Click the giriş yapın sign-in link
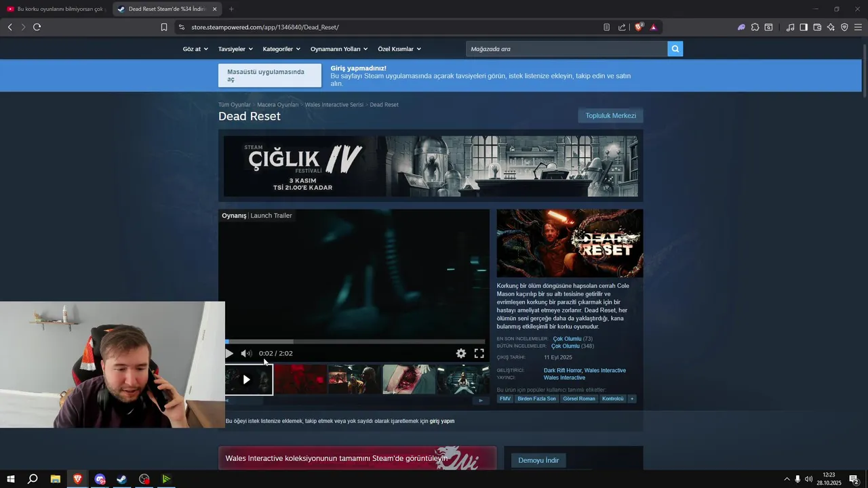The width and height of the screenshot is (868, 488). click(441, 421)
